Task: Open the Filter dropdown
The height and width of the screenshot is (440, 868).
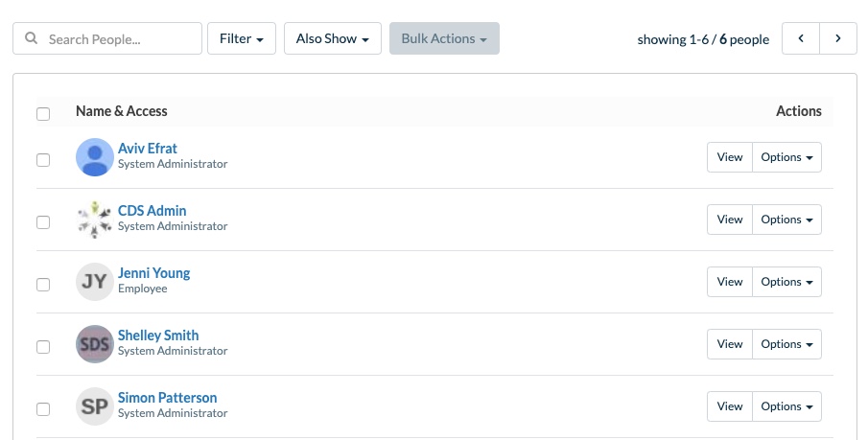Action: (242, 38)
